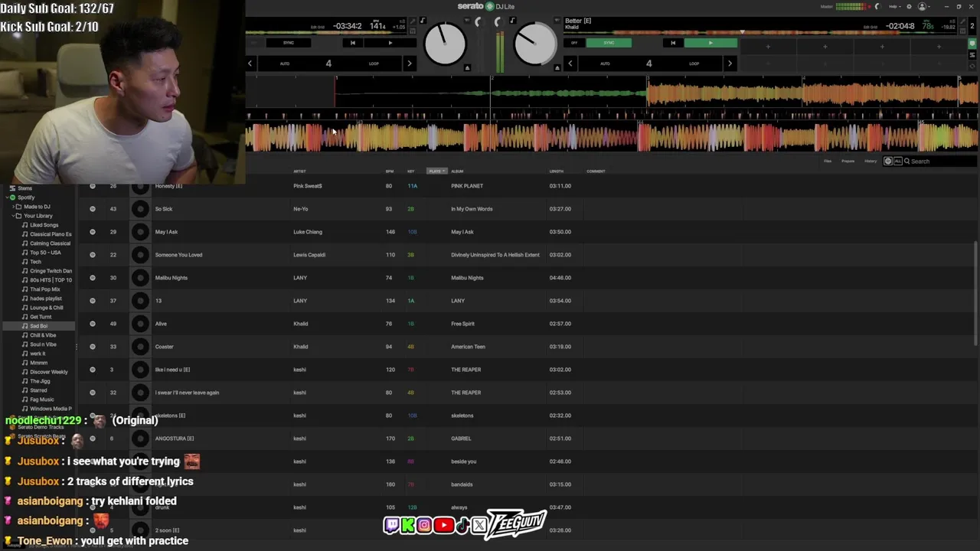Image resolution: width=980 pixels, height=551 pixels.
Task: Click library vertical scrollbar
Action: 975,295
